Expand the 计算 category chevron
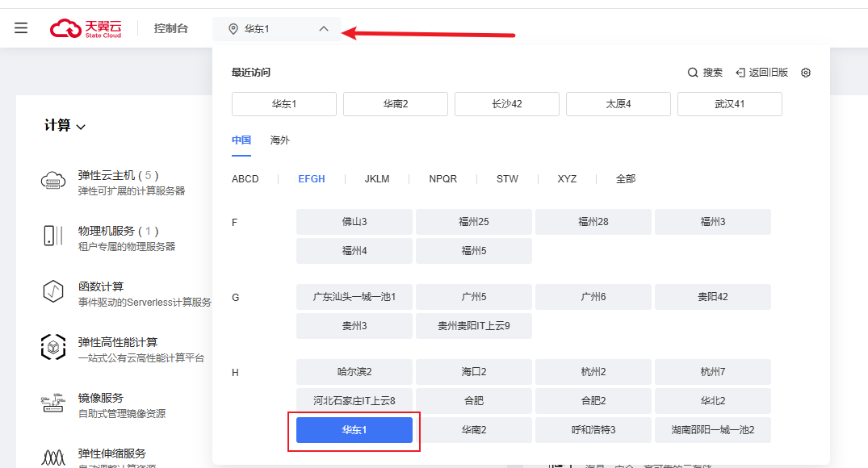 click(81, 127)
